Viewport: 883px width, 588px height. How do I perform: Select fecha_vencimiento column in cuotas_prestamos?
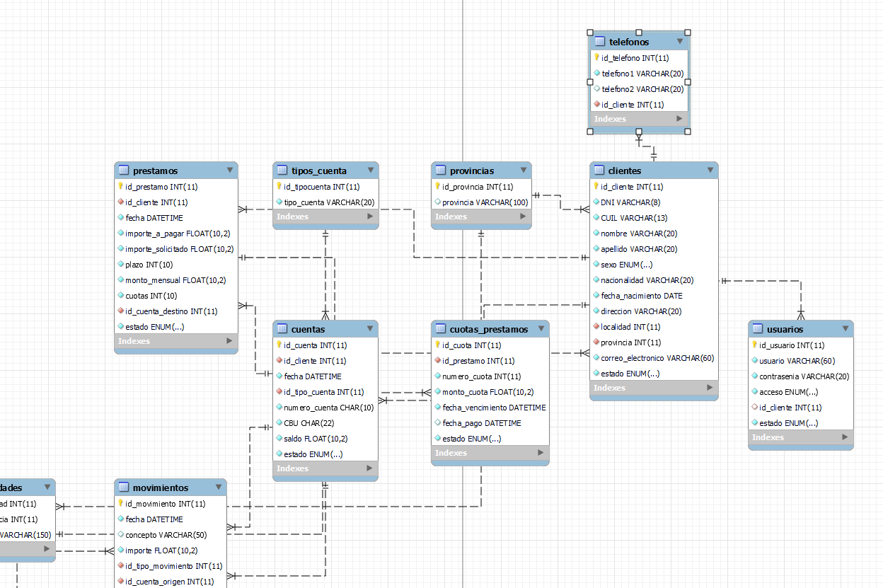(x=493, y=408)
